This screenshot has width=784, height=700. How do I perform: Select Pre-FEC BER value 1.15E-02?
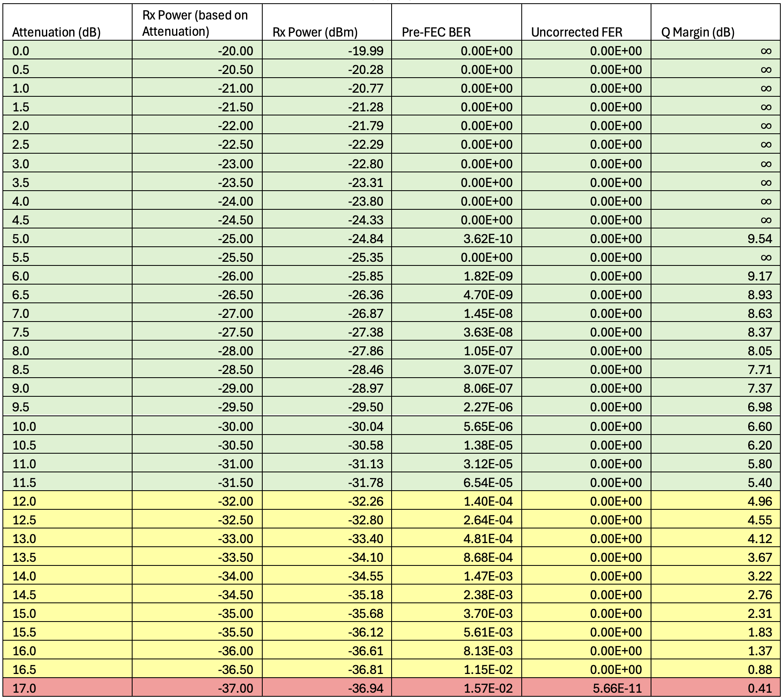[457, 669]
